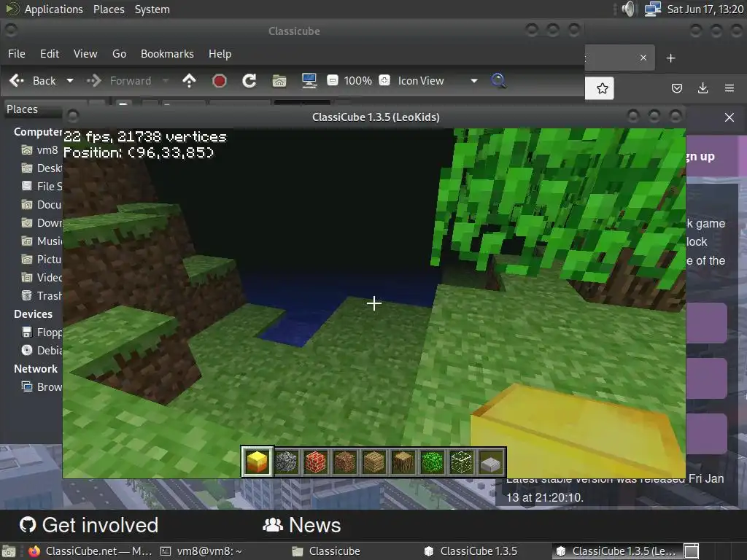Select the gold block in the hotbar
The image size is (747, 560).
pyautogui.click(x=258, y=462)
